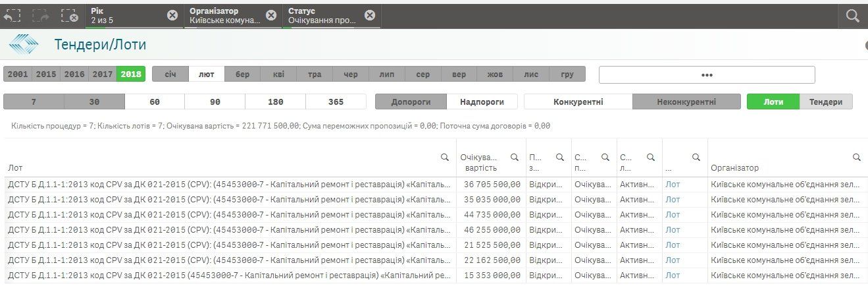
Task: Choose Конкурентні filter
Action: (578, 101)
